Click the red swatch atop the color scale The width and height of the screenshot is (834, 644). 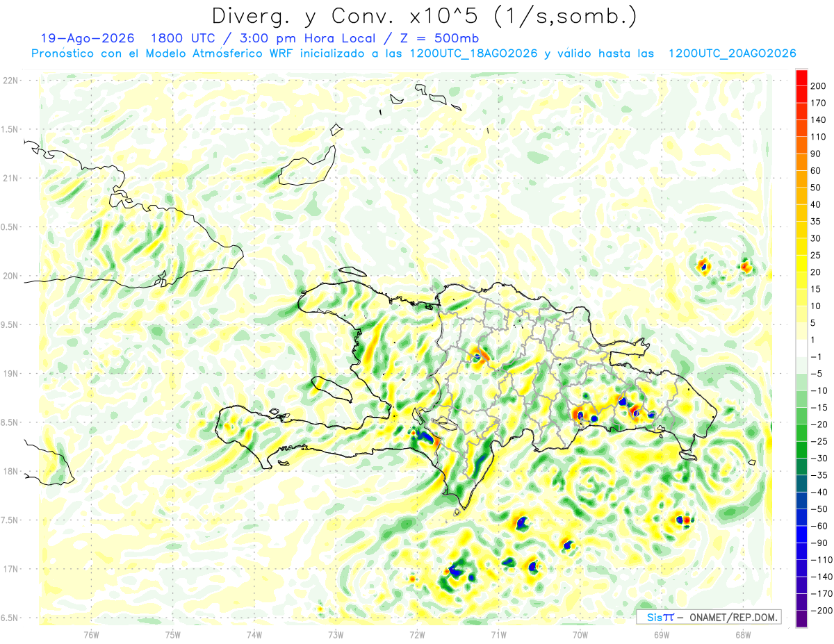801,77
